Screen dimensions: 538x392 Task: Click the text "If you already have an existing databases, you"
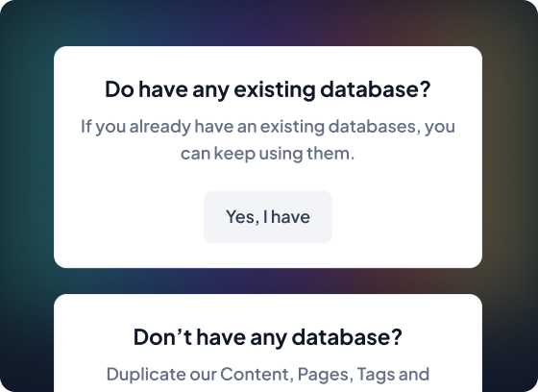268,126
